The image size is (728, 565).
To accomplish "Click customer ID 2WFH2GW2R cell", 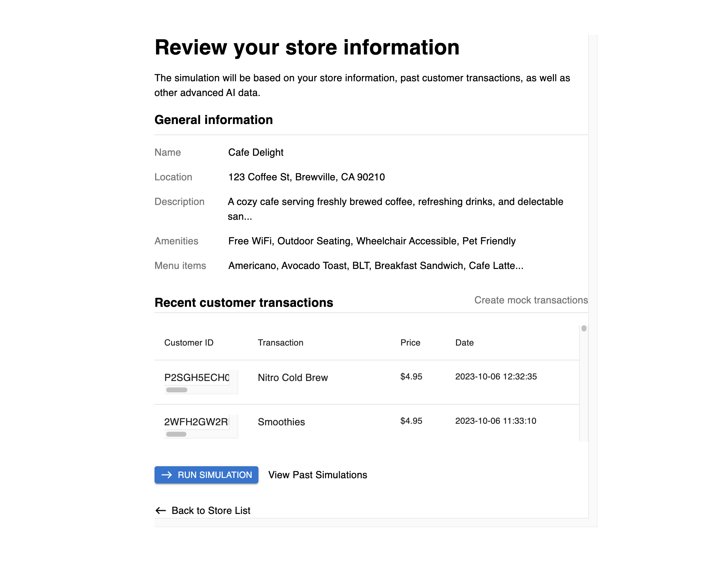I will [x=196, y=422].
